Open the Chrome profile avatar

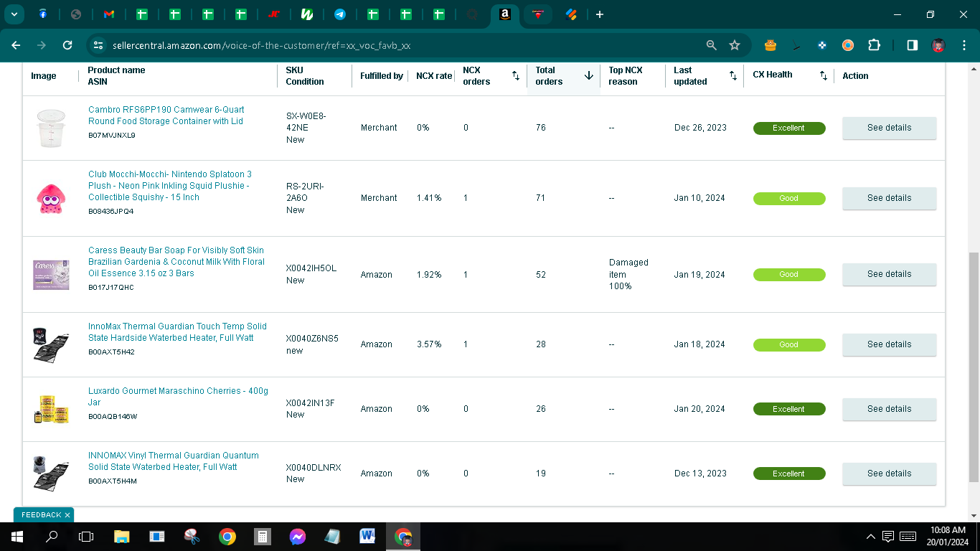coord(938,45)
